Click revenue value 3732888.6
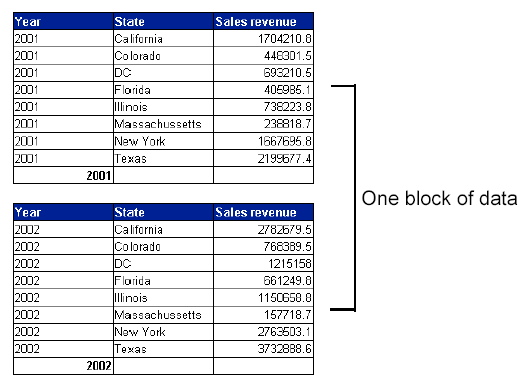525x386 pixels. click(x=264, y=349)
